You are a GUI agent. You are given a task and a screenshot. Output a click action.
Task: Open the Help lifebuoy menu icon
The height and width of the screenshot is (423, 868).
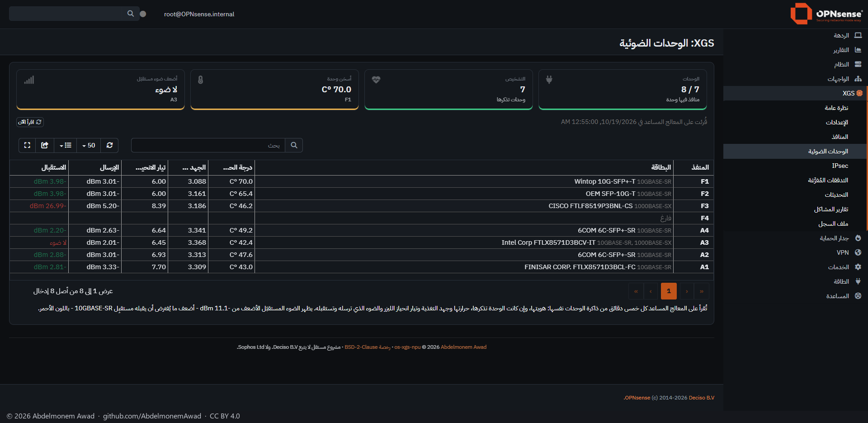pos(858,296)
